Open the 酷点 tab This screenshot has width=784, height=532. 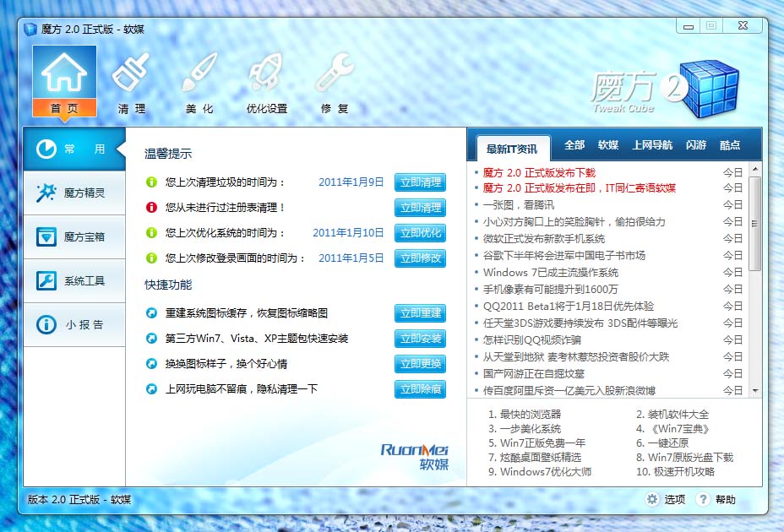click(730, 145)
